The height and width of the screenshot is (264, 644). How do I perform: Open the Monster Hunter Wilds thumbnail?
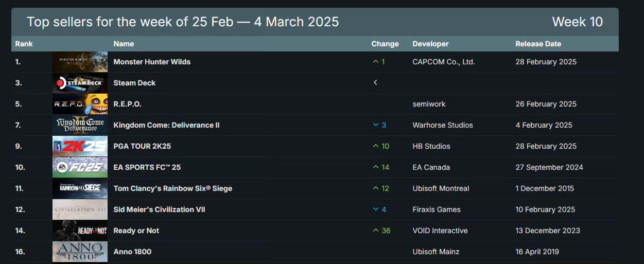(80, 62)
